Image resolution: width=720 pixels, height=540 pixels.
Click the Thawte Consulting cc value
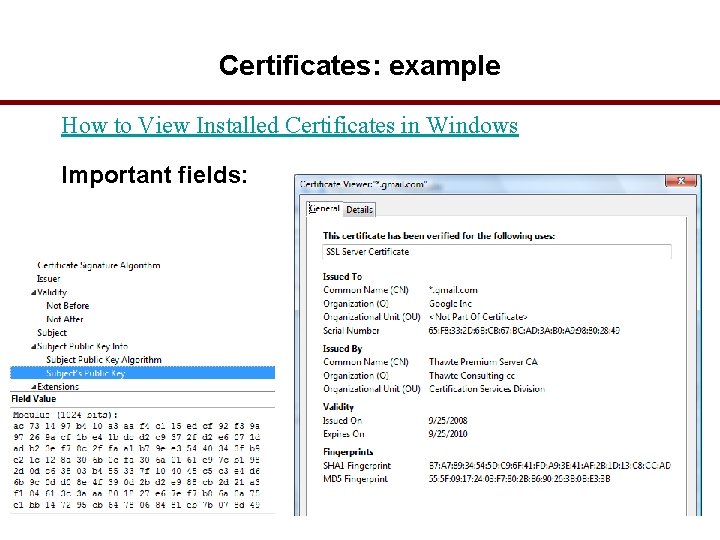click(x=472, y=376)
